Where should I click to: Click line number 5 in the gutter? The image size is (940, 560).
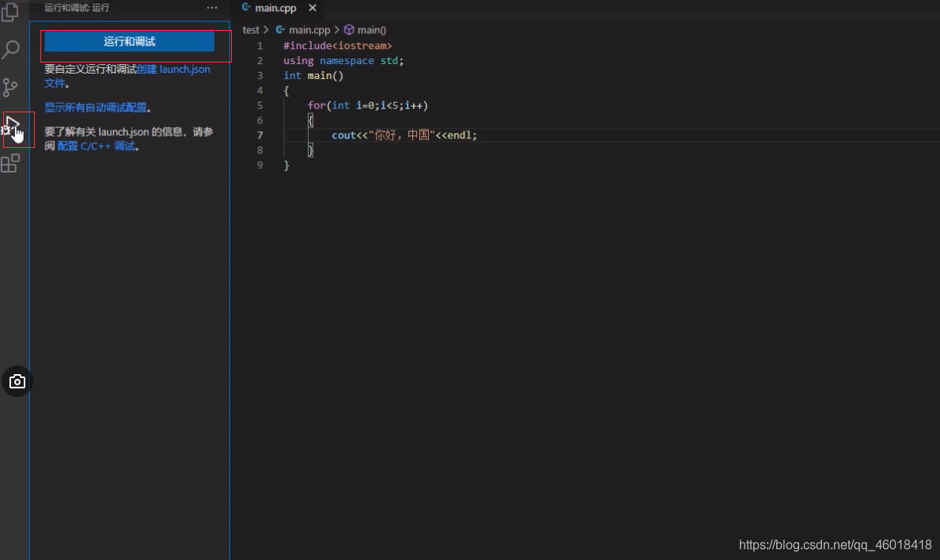point(260,105)
